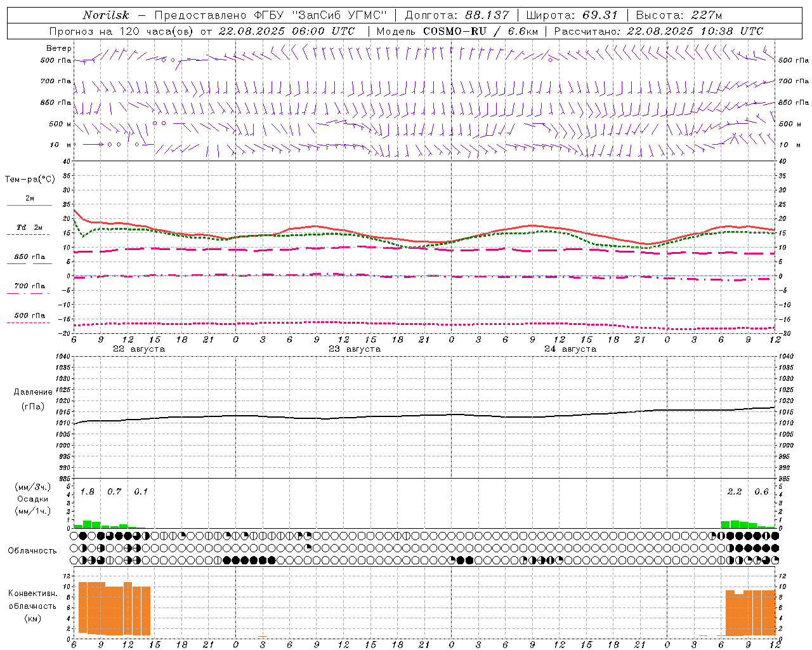Click the "24 августа" date label

click(570, 349)
